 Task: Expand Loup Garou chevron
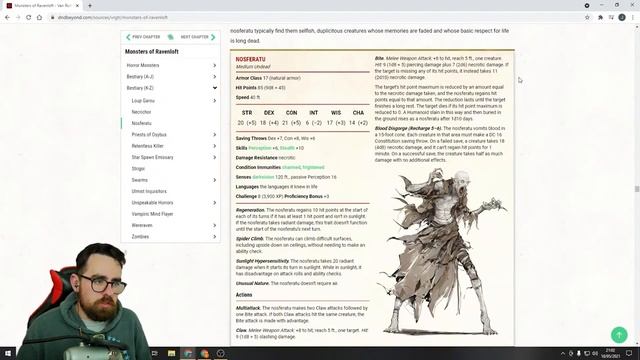coord(214,100)
